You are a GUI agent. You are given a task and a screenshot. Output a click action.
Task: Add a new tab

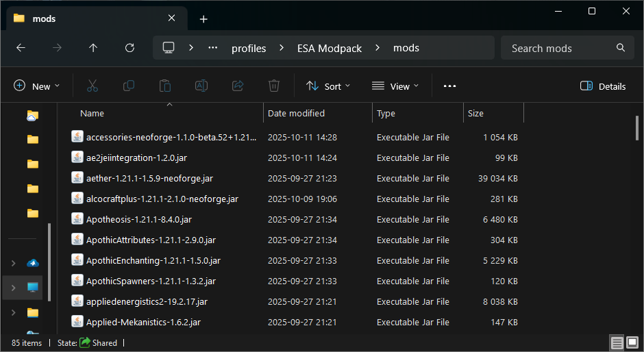click(x=203, y=19)
